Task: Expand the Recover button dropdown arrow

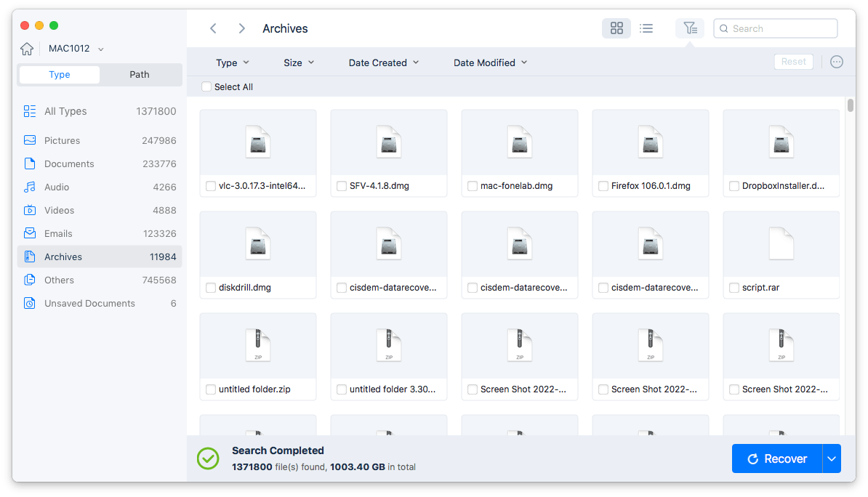Action: tap(831, 458)
